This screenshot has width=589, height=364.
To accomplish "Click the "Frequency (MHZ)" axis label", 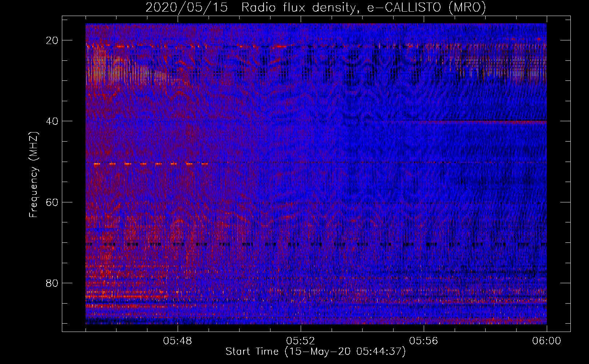I will [33, 175].
